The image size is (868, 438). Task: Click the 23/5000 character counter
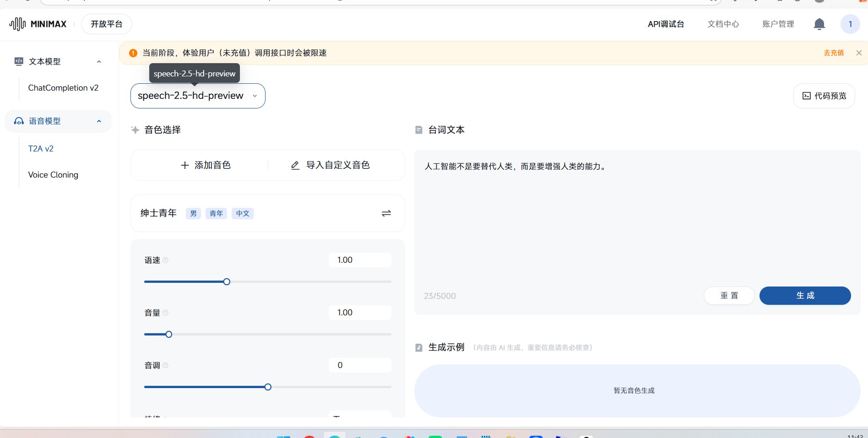440,296
